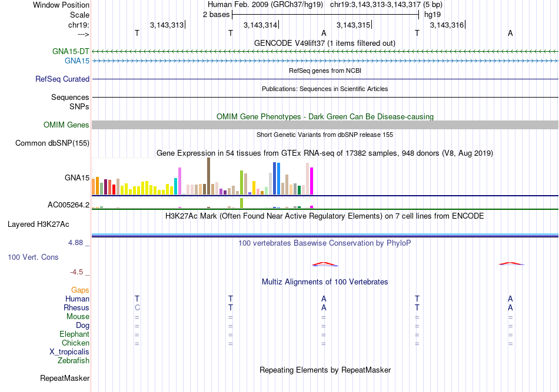Viewport: 559px width, 392px height.
Task: Click the AC005264.2 expression label
Action: (x=68, y=205)
